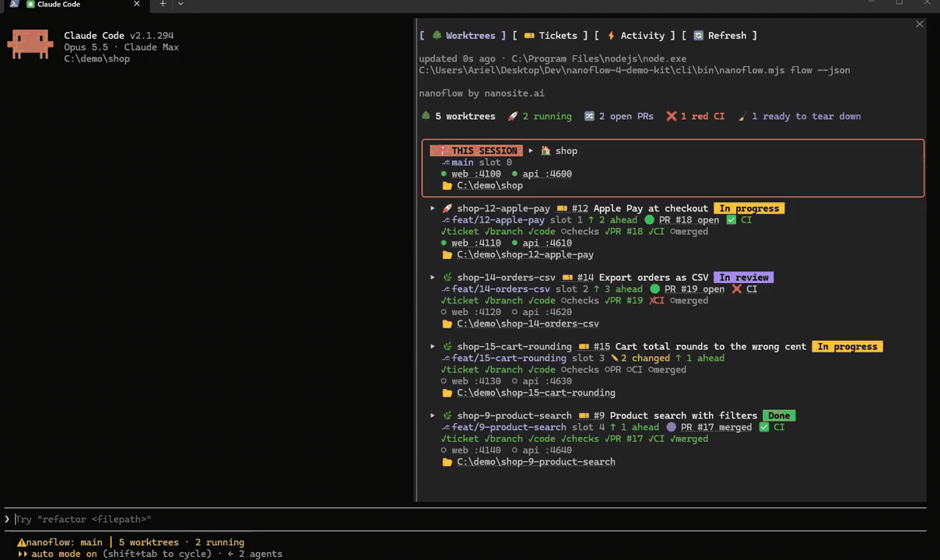Click the nanoflow by nanosite.ai text
The height and width of the screenshot is (560, 940).
tap(482, 93)
